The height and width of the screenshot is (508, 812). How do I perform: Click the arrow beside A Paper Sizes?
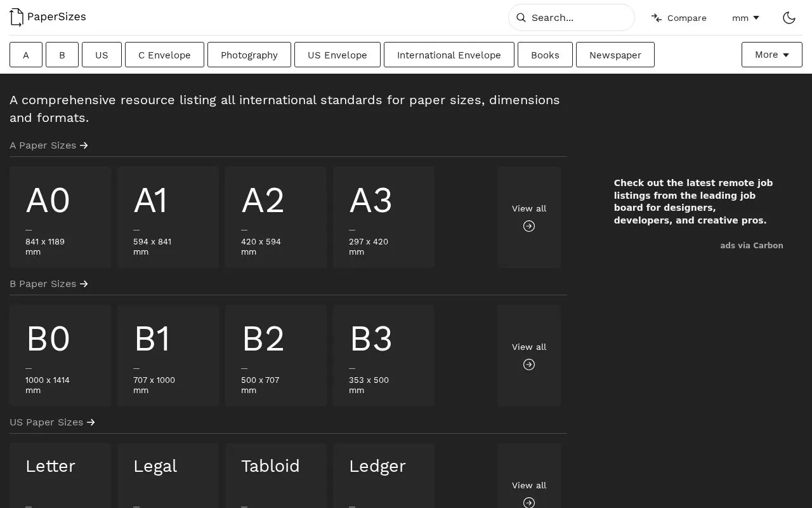click(84, 145)
